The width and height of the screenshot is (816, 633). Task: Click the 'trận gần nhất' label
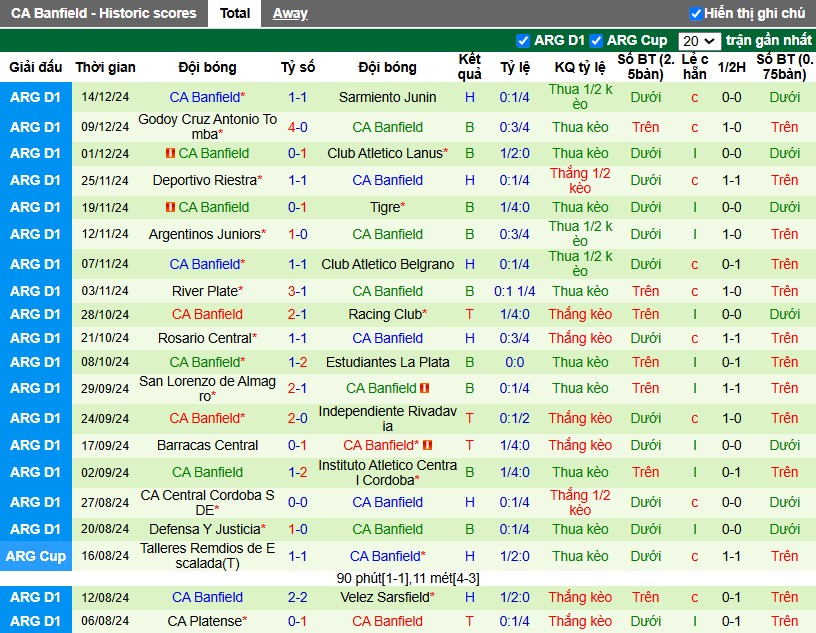tap(768, 41)
